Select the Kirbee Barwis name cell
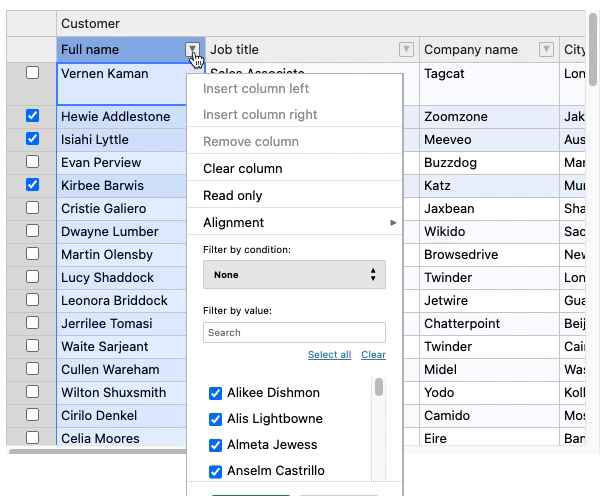The width and height of the screenshot is (606, 496). [x=122, y=186]
